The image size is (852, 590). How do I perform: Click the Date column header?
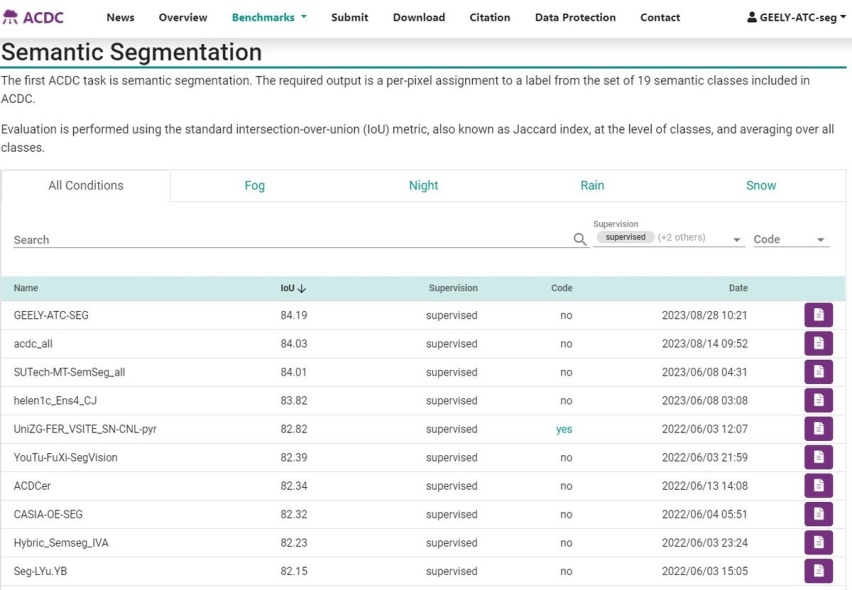coord(738,288)
